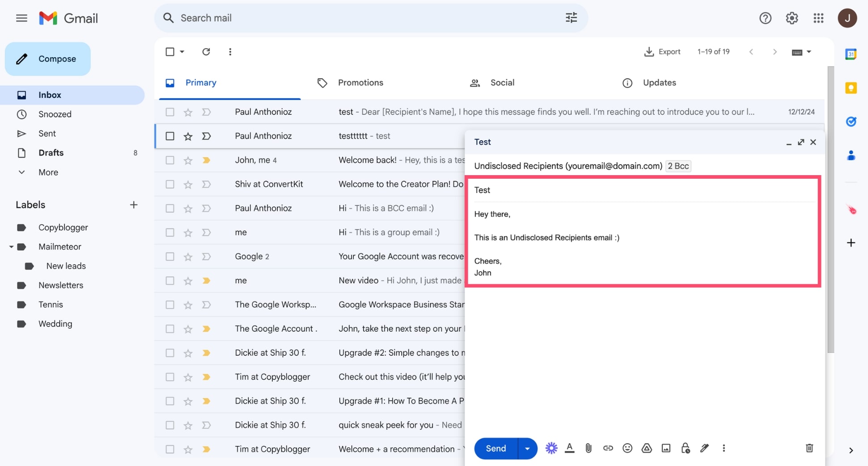
Task: Click the Mailmeteor icon in compose toolbar
Action: pyautogui.click(x=551, y=448)
